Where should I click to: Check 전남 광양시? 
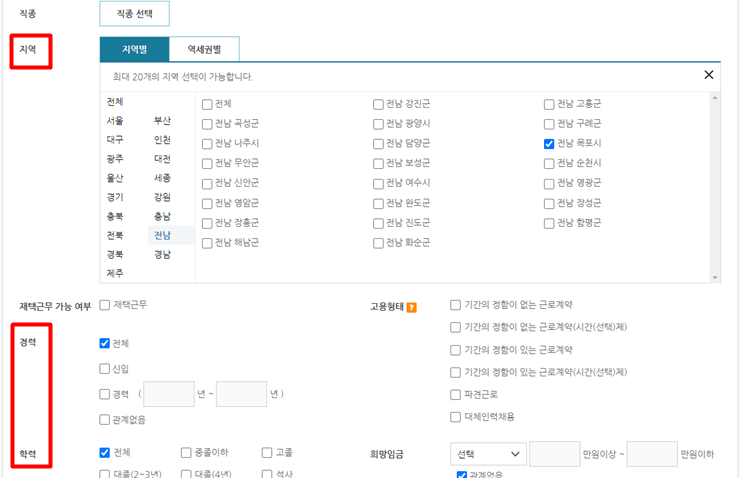(x=378, y=124)
